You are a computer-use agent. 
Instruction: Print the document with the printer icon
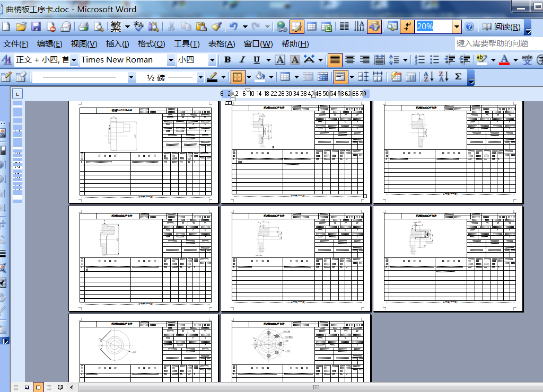tap(83, 26)
